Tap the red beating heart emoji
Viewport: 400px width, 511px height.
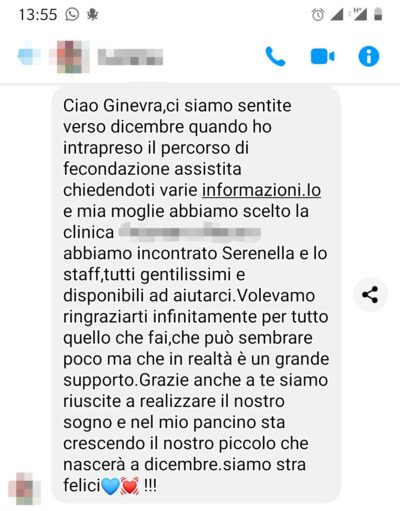(x=130, y=486)
